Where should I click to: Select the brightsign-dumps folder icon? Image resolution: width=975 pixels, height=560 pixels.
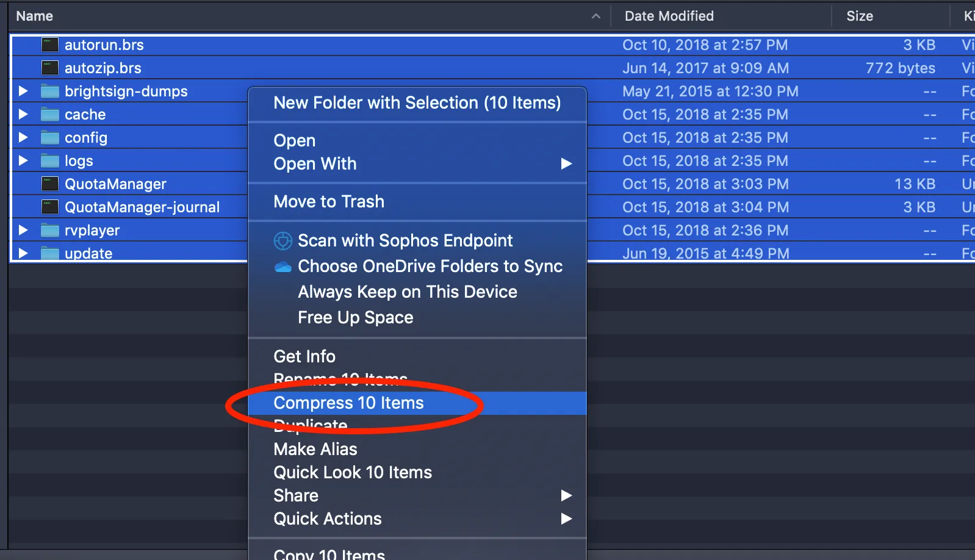pyautogui.click(x=49, y=92)
